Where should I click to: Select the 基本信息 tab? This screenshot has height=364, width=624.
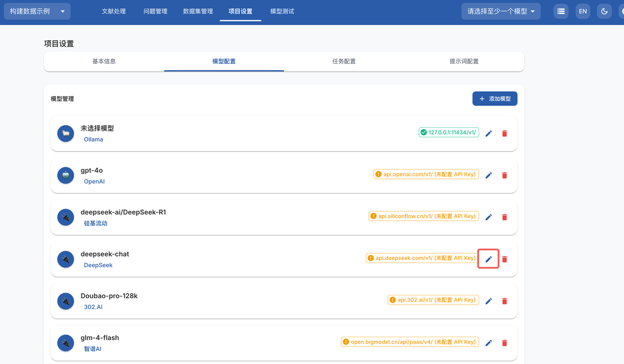click(x=104, y=61)
